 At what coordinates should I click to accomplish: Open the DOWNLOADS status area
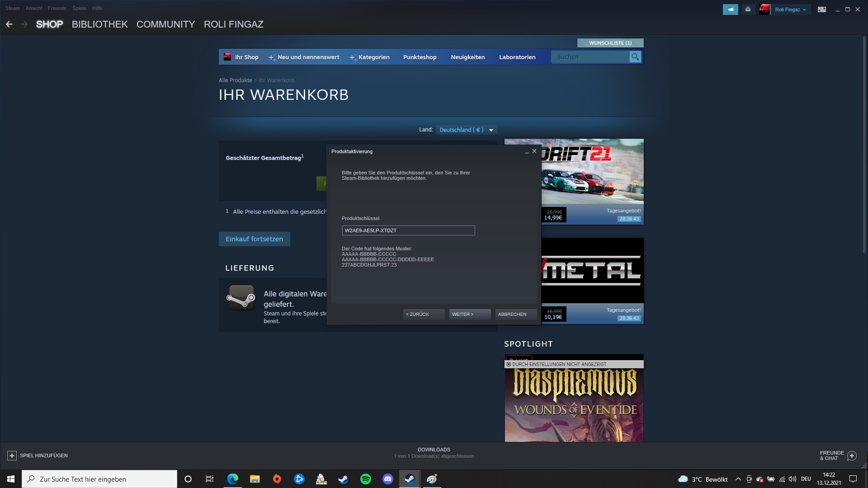pos(434,453)
